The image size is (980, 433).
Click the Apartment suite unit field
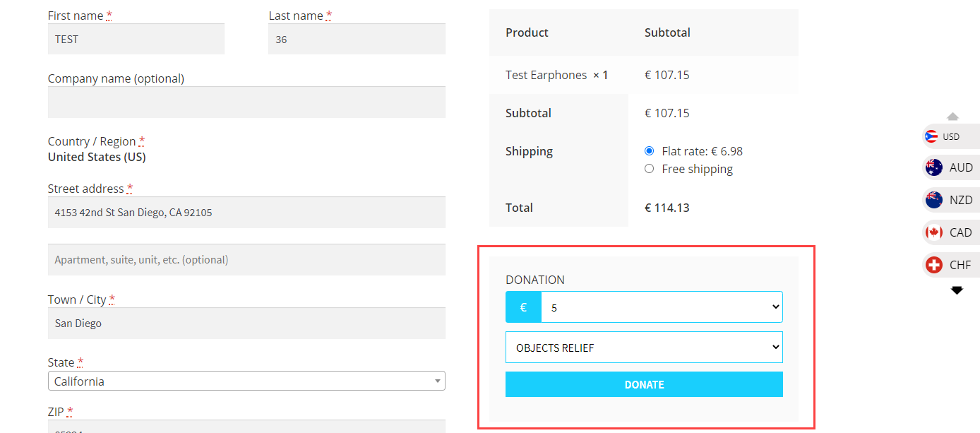[x=246, y=259]
